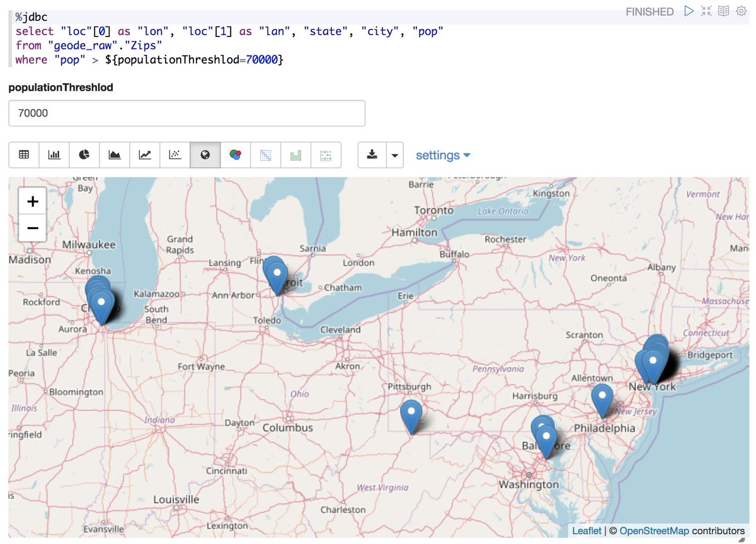
Task: Zoom out on the map
Action: [x=33, y=228]
